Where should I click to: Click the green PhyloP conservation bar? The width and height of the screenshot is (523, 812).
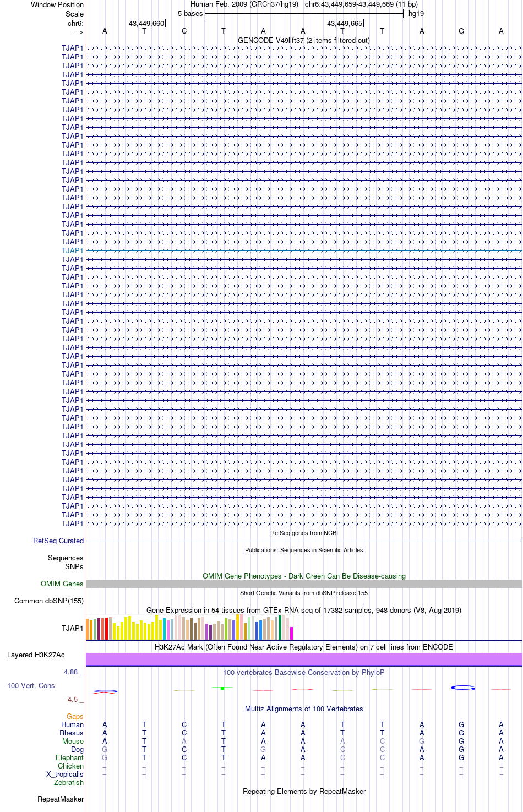pyautogui.click(x=222, y=688)
